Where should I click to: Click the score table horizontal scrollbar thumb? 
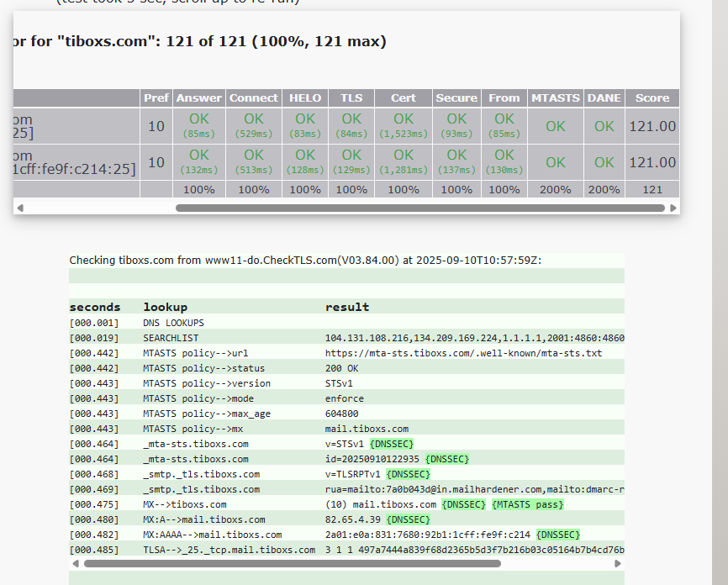click(420, 208)
